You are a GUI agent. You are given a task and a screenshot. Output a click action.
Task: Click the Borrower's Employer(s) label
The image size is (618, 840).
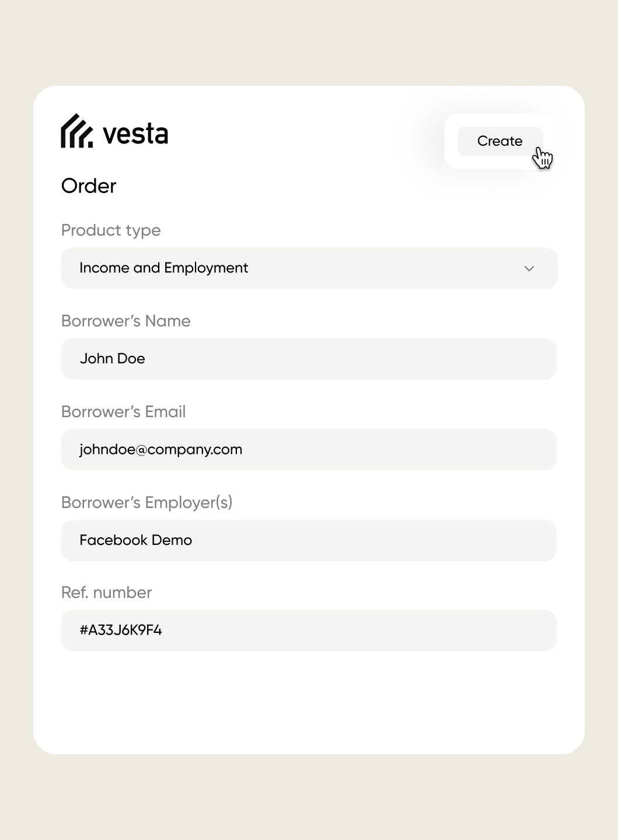click(147, 502)
